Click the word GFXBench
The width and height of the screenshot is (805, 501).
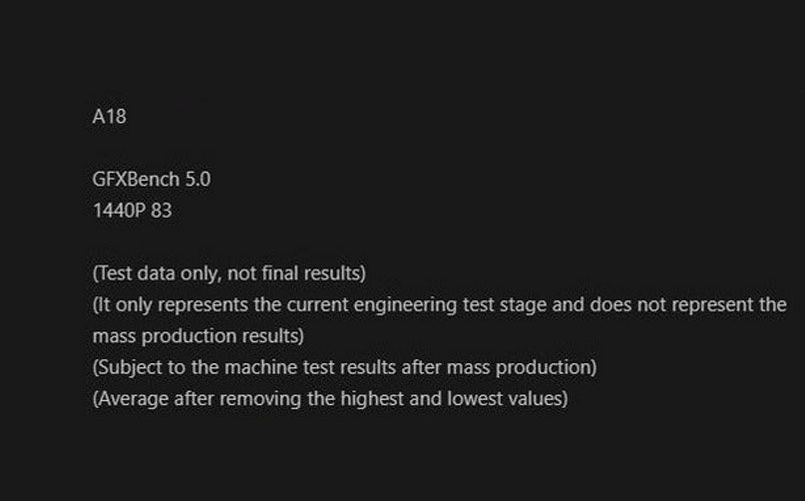(136, 179)
